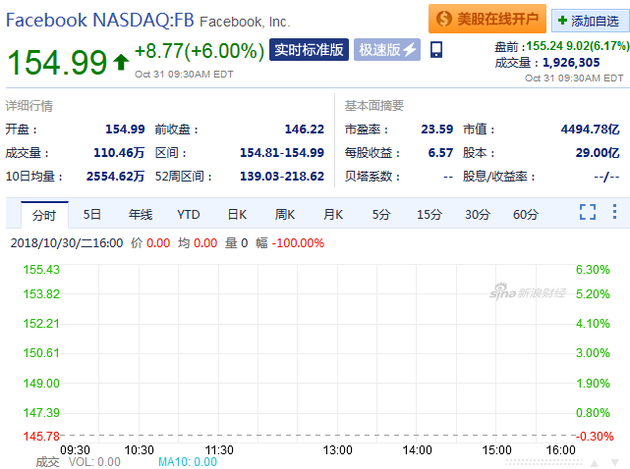This screenshot has width=630, height=469.
Task: Click the day range 154.81-154.99
Action: click(282, 153)
